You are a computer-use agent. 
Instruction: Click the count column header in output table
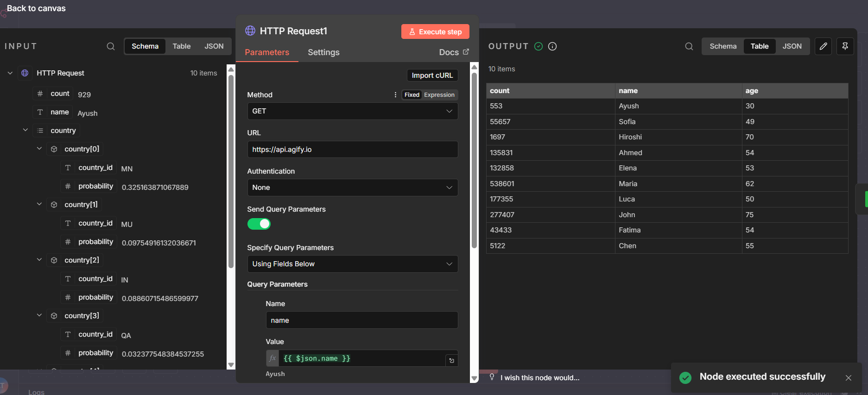coord(551,91)
